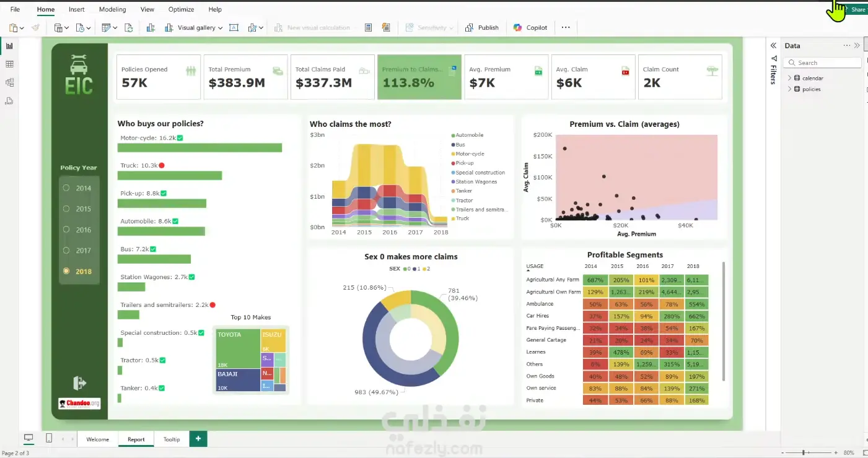The height and width of the screenshot is (458, 868).
Task: Expand the calendar table in Data pane
Action: pyautogui.click(x=789, y=78)
